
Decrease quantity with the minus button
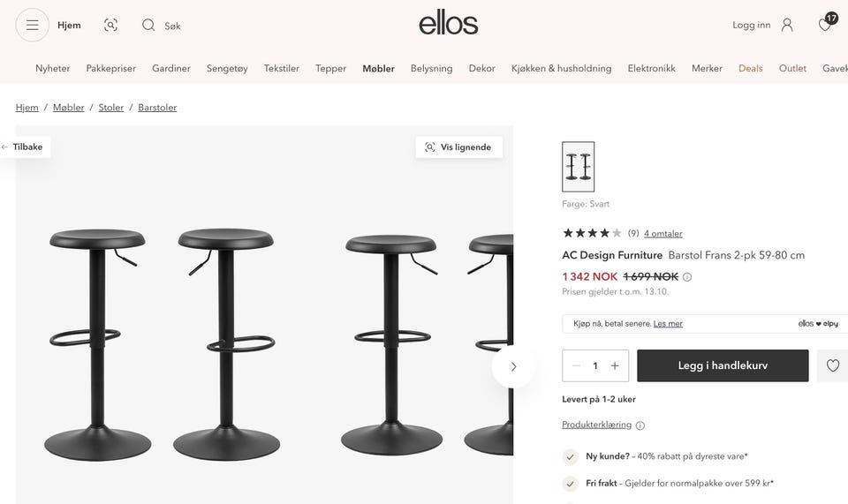pos(576,365)
